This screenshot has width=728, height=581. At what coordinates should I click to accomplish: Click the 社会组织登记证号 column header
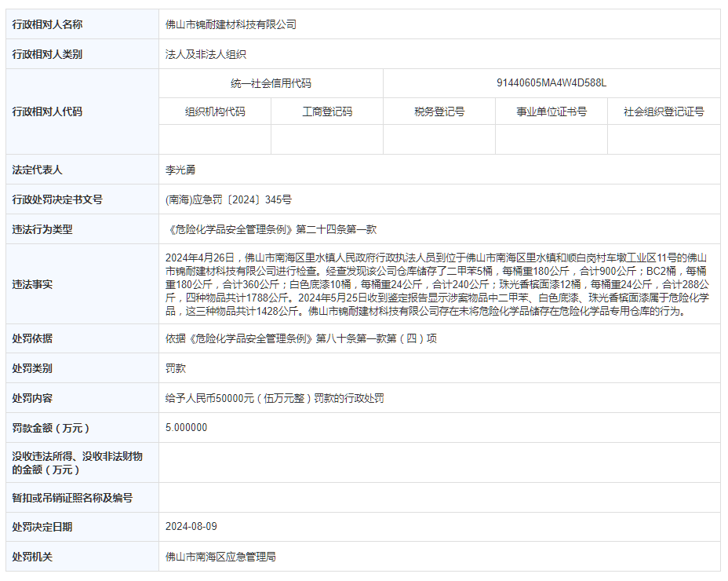tap(664, 111)
